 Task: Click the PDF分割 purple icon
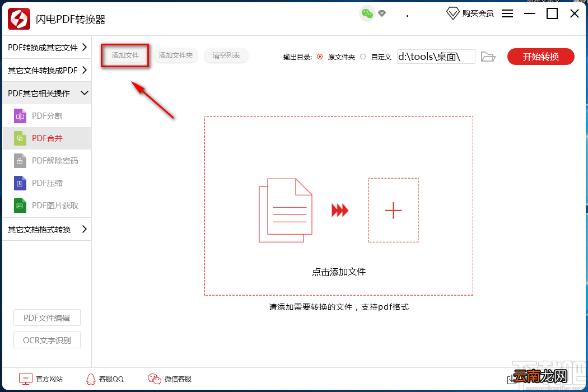click(x=20, y=116)
